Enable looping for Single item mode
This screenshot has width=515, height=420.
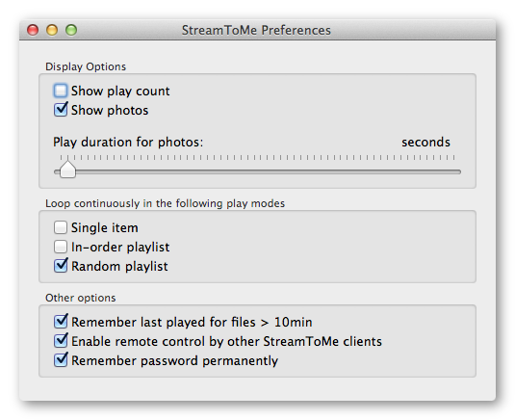pos(61,227)
